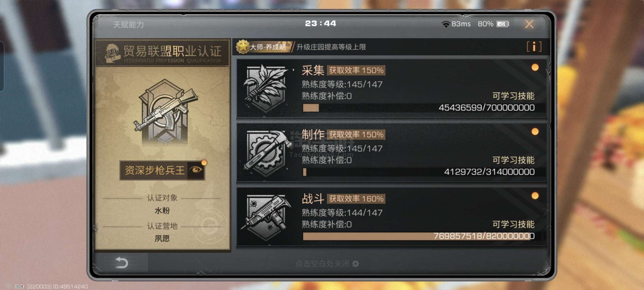Open 可学习技能 in the gathering row
644x290 pixels.
513,96
